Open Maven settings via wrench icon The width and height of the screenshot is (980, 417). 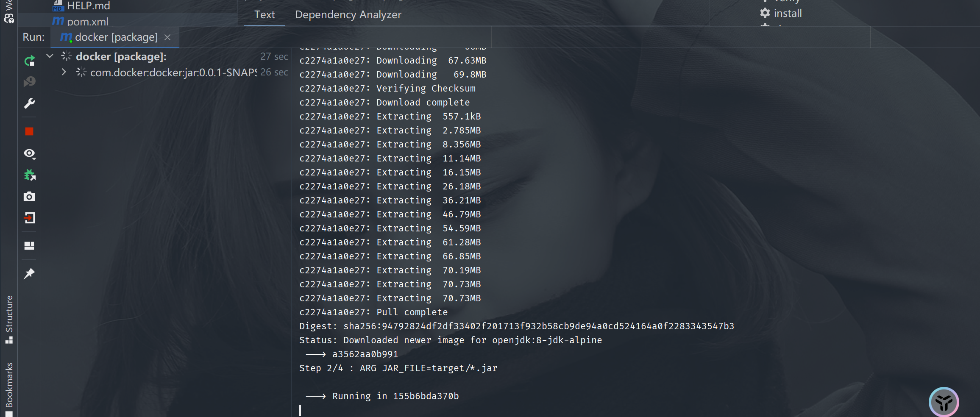29,103
